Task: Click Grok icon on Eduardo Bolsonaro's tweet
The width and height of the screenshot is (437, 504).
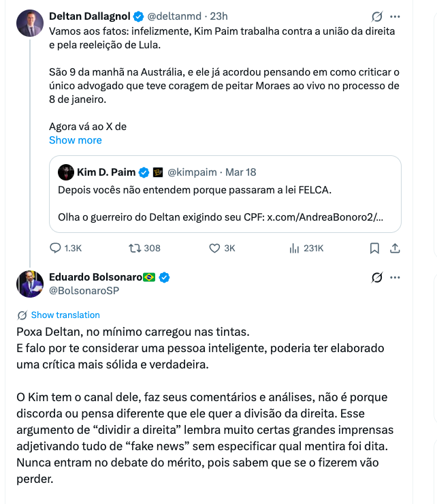Action: coord(376,278)
